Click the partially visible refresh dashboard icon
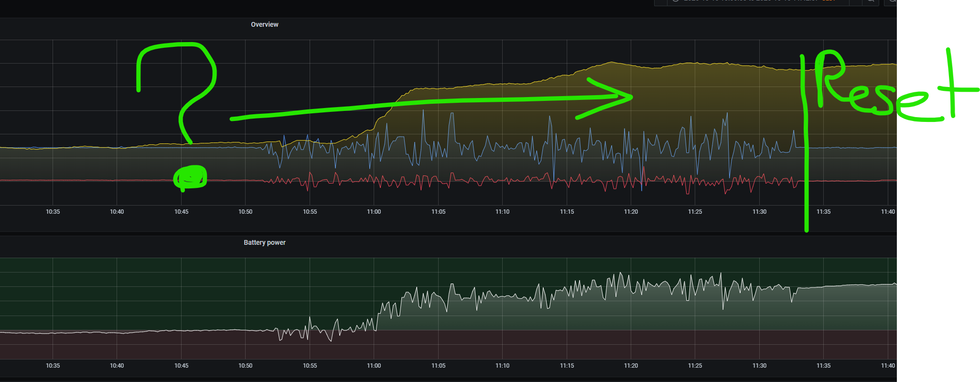The image size is (980, 382). (892, 1)
